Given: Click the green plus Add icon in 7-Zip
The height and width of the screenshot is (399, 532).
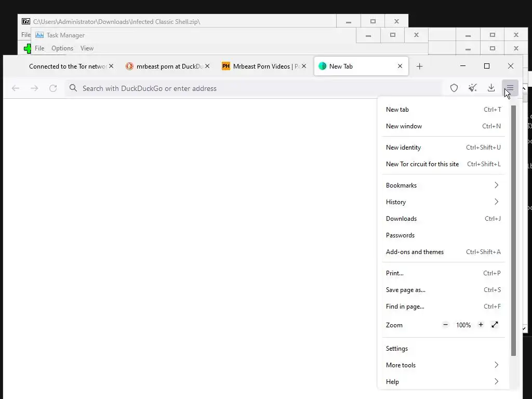Looking at the screenshot, I should (28, 48).
